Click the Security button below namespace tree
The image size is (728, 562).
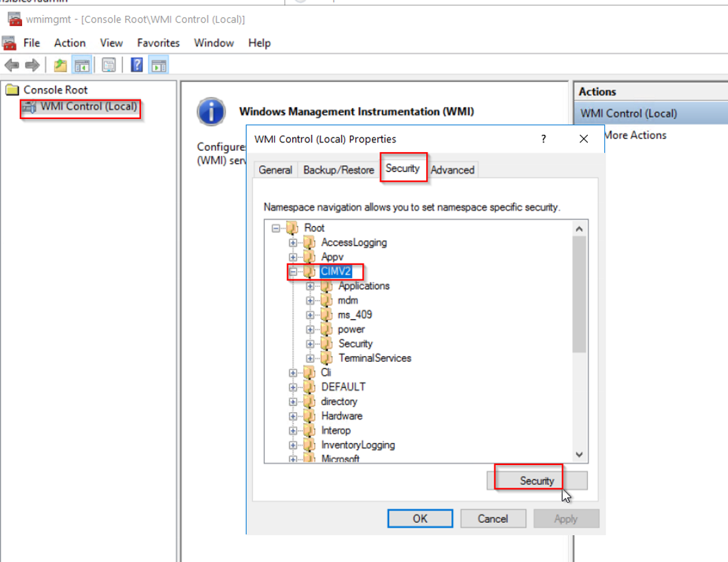click(x=537, y=481)
